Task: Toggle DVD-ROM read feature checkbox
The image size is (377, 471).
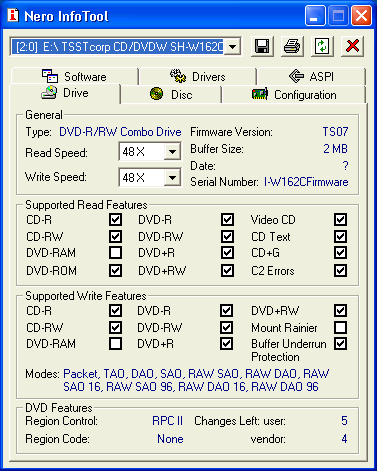Action: [x=115, y=270]
